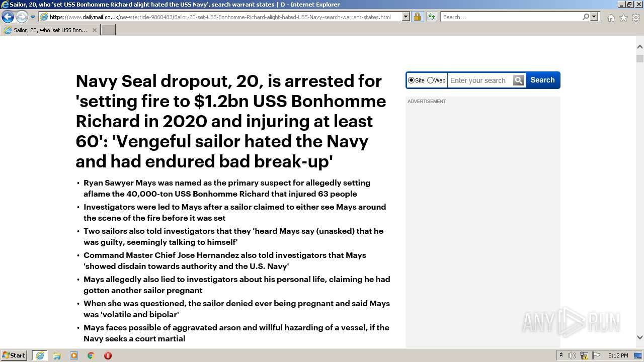Open the media player taskbar icon
Image resolution: width=644 pixels, height=362 pixels.
tap(74, 355)
